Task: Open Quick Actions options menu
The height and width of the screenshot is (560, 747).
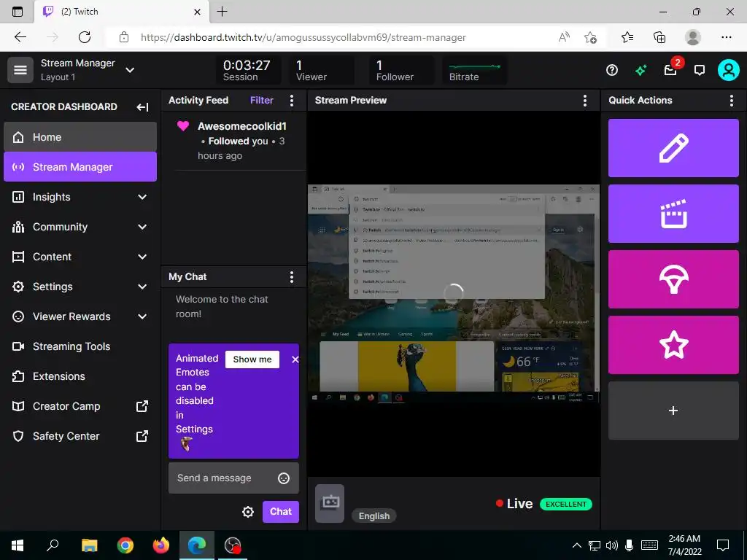Action: (x=731, y=100)
